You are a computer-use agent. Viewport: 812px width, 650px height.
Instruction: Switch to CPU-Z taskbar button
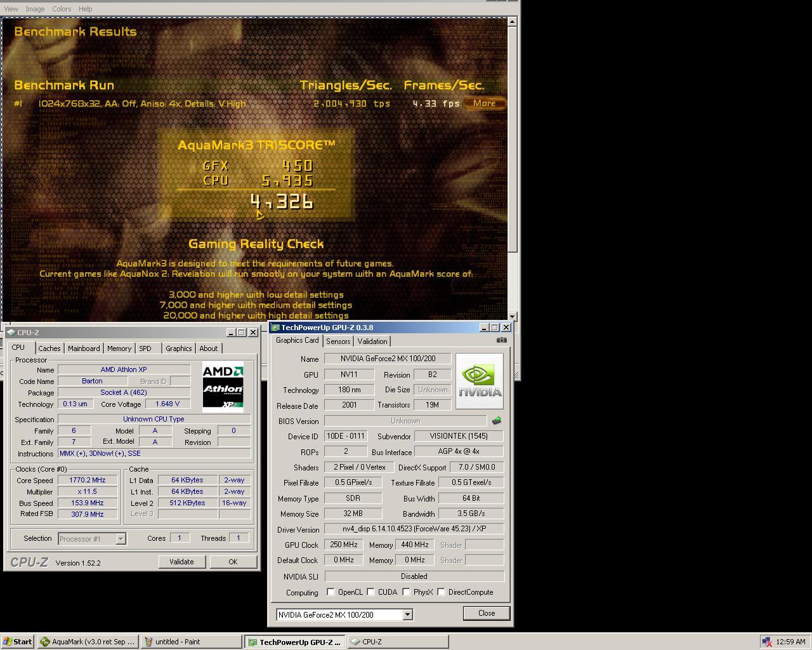(398, 642)
